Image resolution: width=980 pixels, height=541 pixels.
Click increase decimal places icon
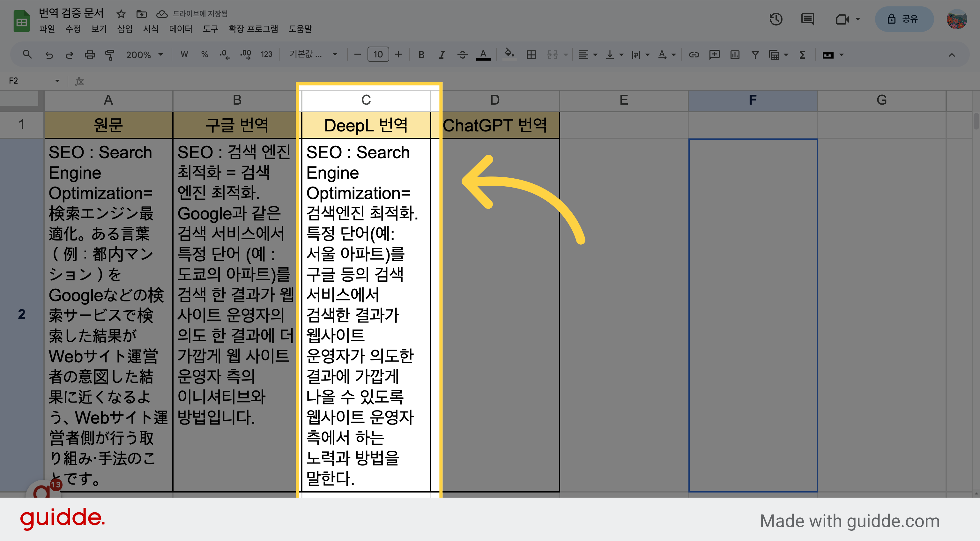[x=246, y=55]
